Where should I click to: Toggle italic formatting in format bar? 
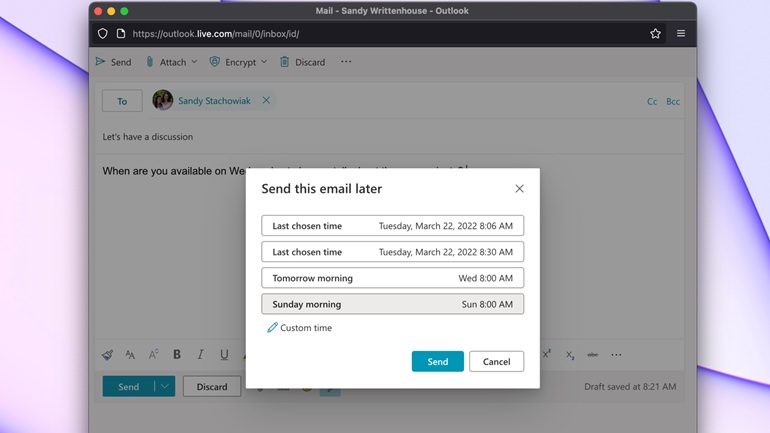200,355
